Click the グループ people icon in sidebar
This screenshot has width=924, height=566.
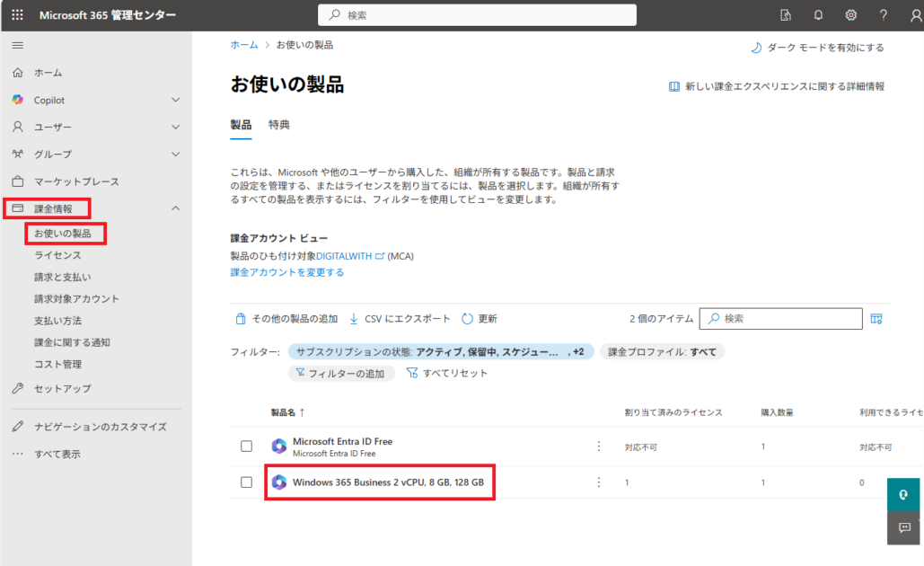[x=18, y=154]
